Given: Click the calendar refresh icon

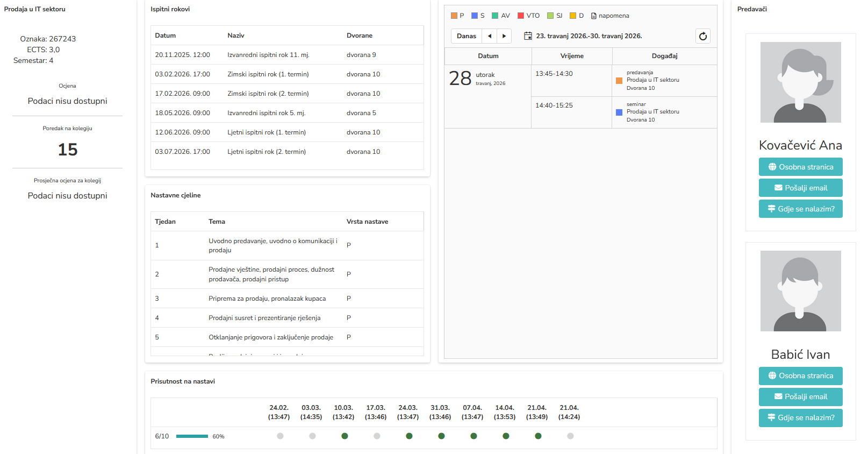Looking at the screenshot, I should tap(702, 36).
